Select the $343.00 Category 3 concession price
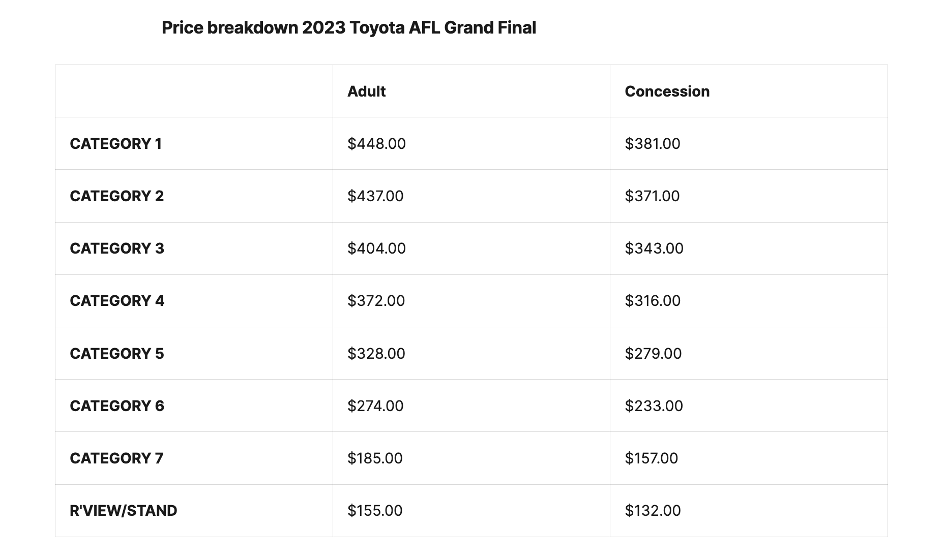The width and height of the screenshot is (944, 560). 654,248
